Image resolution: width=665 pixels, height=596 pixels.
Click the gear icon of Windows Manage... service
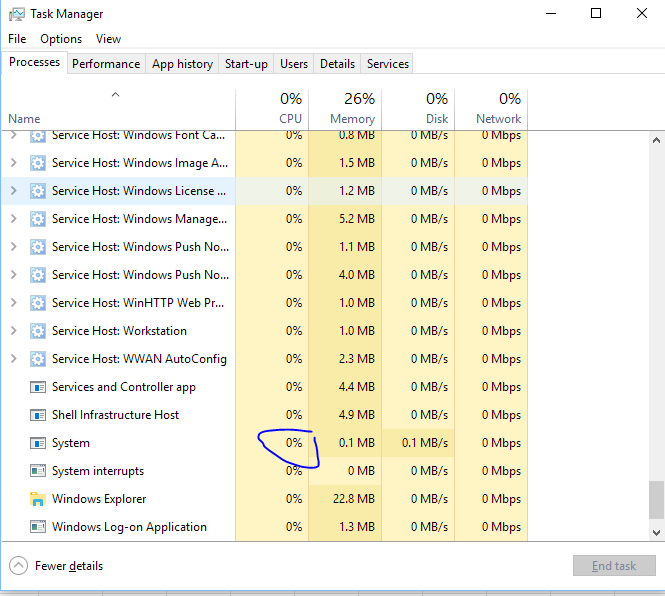tap(38, 219)
